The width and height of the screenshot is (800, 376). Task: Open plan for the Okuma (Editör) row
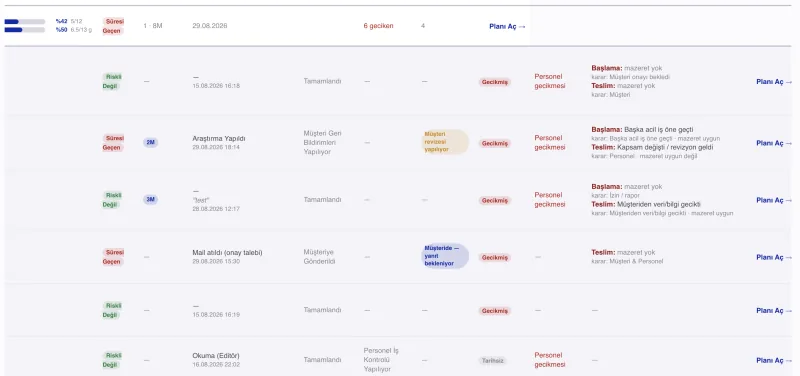point(774,361)
